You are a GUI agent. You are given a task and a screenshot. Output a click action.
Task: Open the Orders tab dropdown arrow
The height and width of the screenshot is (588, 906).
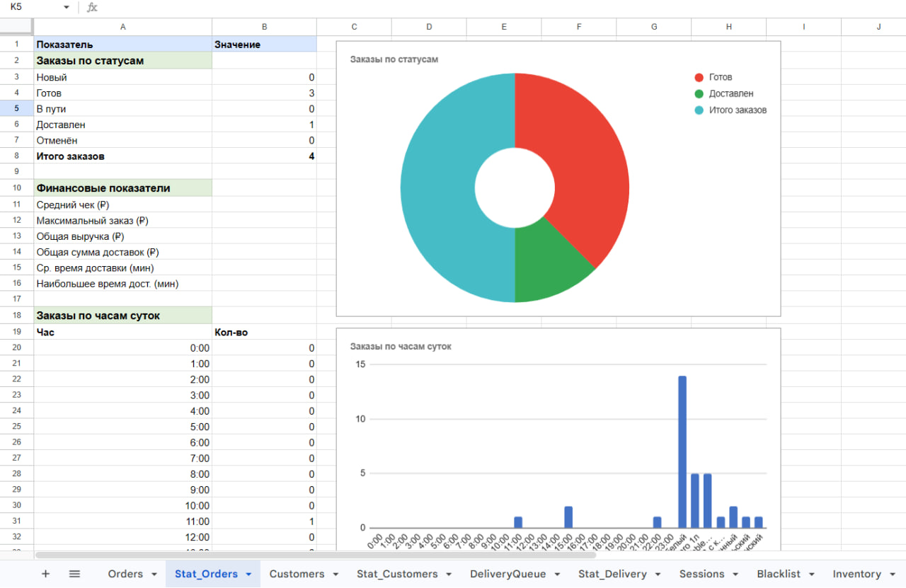[x=154, y=575]
